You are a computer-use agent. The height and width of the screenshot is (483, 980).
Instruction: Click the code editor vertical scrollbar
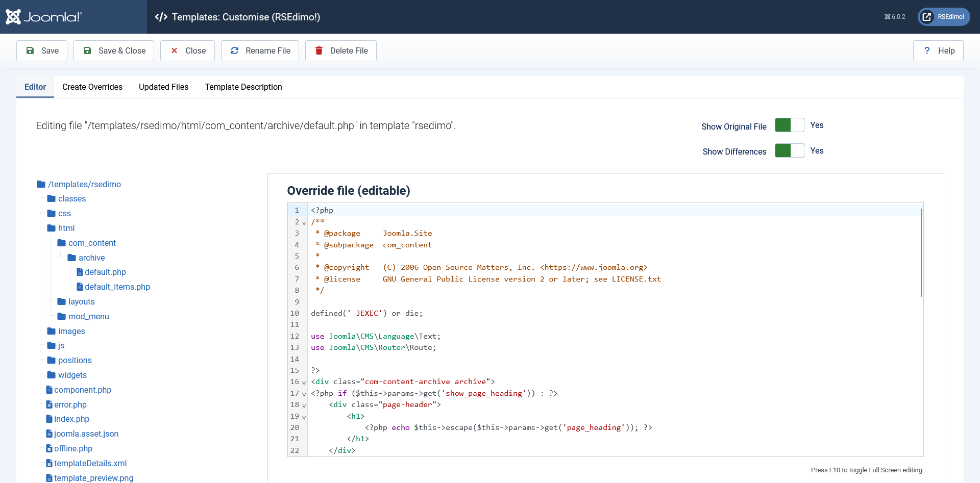click(921, 252)
